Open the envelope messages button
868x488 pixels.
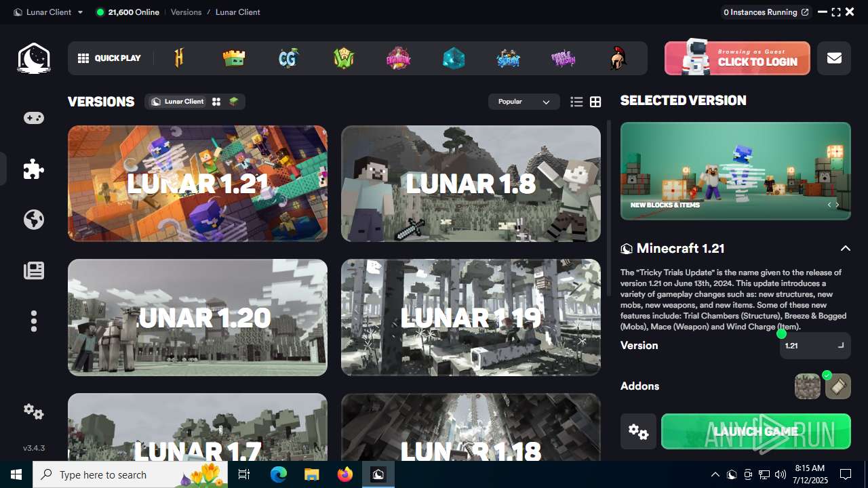click(834, 58)
